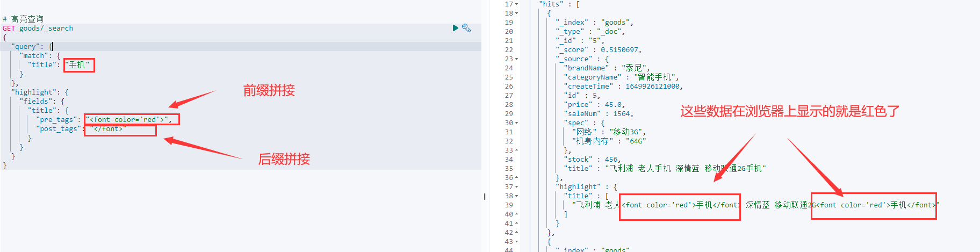Click line number 26 in the gutter
This screenshot has height=252, width=980.
pos(509,87)
